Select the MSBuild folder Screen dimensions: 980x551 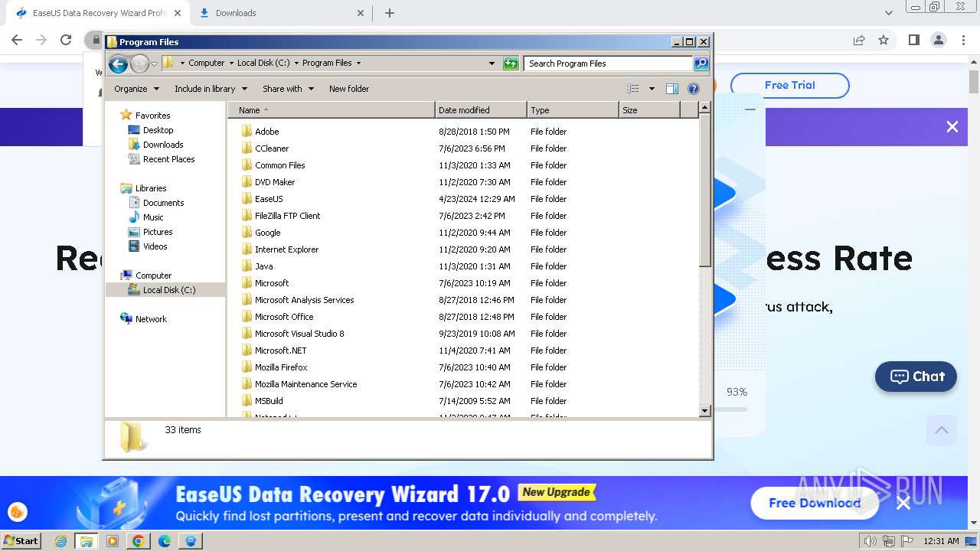tap(269, 401)
